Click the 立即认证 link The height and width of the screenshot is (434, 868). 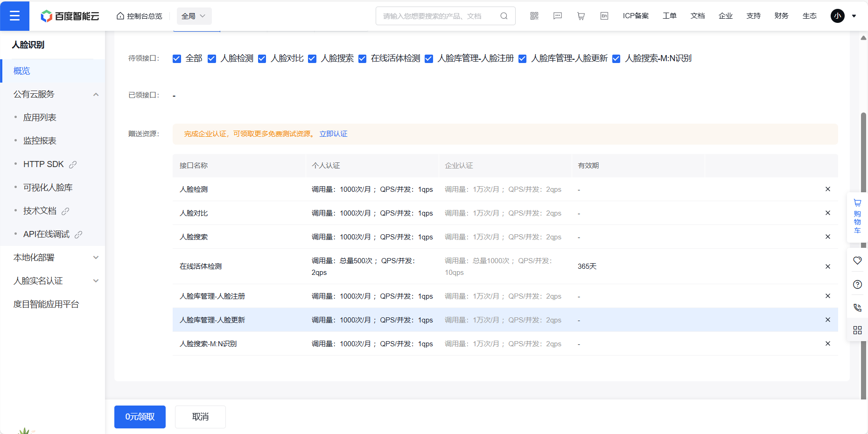point(333,134)
